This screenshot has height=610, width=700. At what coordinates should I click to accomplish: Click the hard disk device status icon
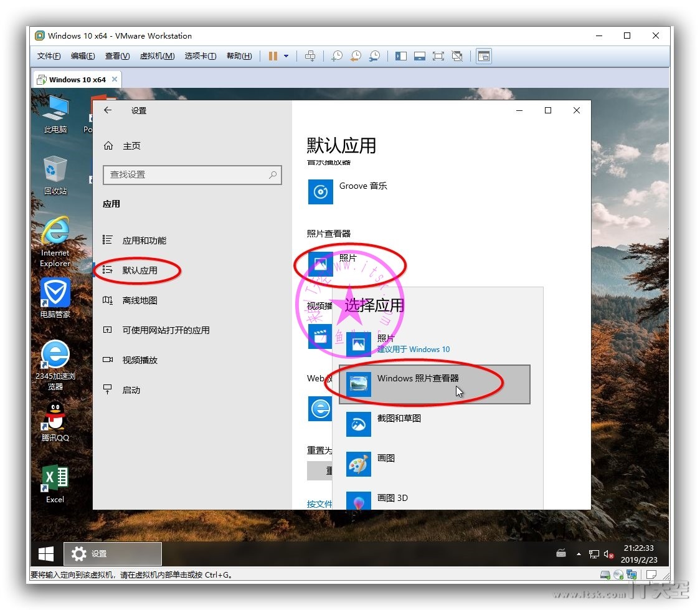coord(605,574)
